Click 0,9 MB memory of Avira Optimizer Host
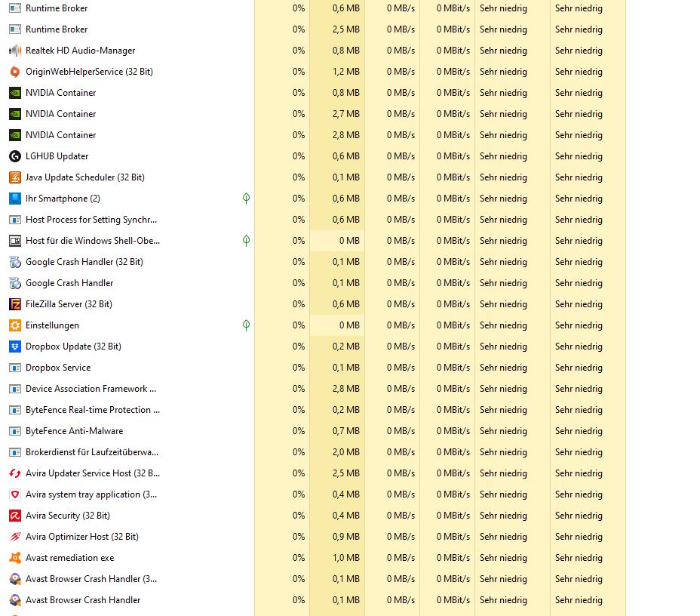700x616 pixels. coord(346,537)
